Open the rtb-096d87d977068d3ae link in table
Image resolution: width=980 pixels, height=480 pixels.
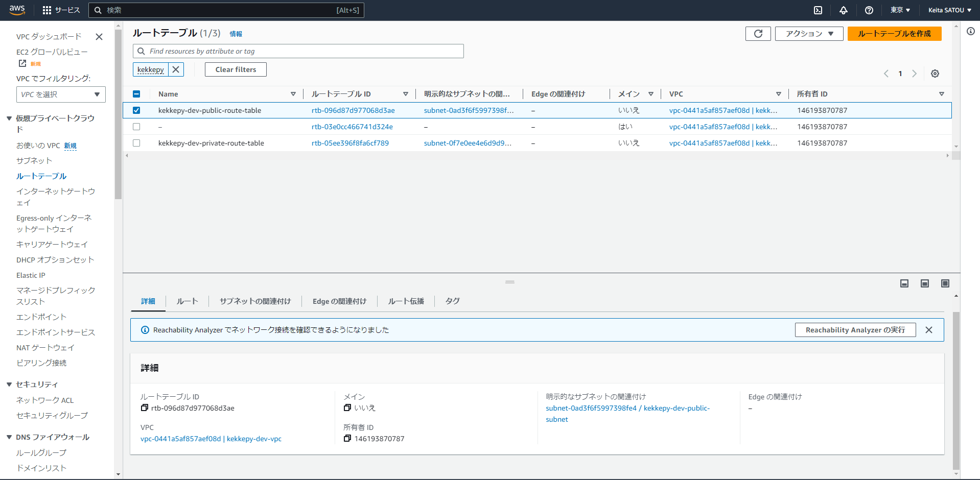353,110
